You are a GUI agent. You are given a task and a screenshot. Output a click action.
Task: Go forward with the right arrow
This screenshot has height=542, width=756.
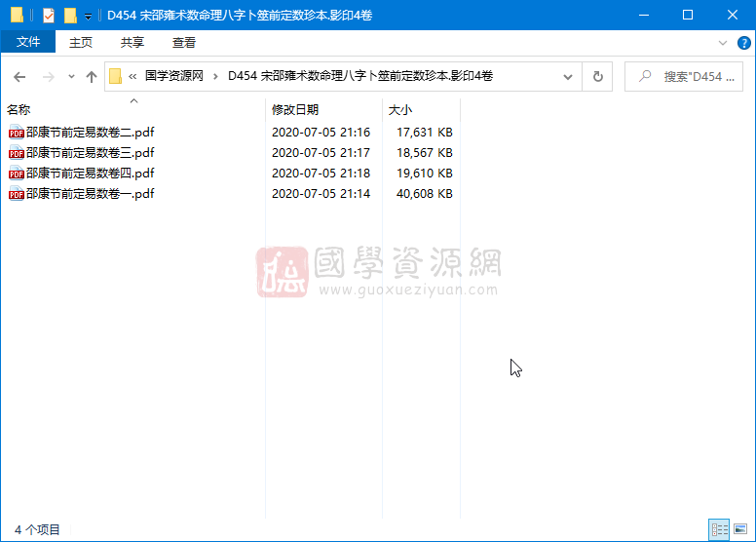(x=48, y=77)
